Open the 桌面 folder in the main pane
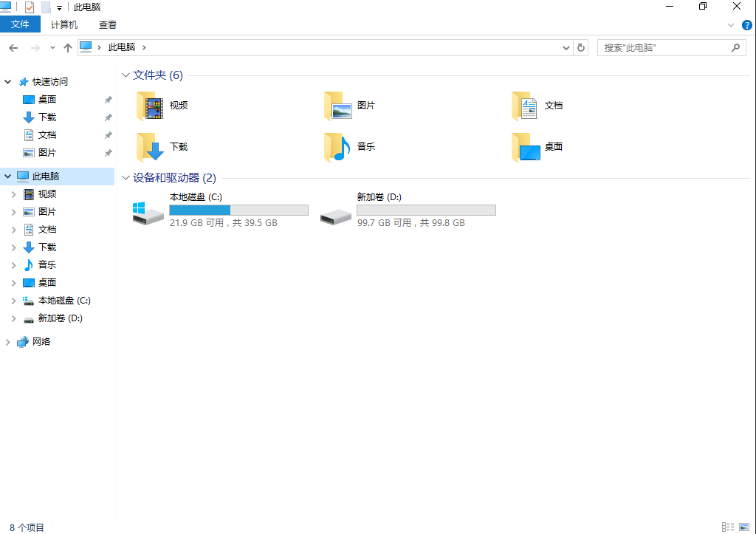 pyautogui.click(x=537, y=147)
